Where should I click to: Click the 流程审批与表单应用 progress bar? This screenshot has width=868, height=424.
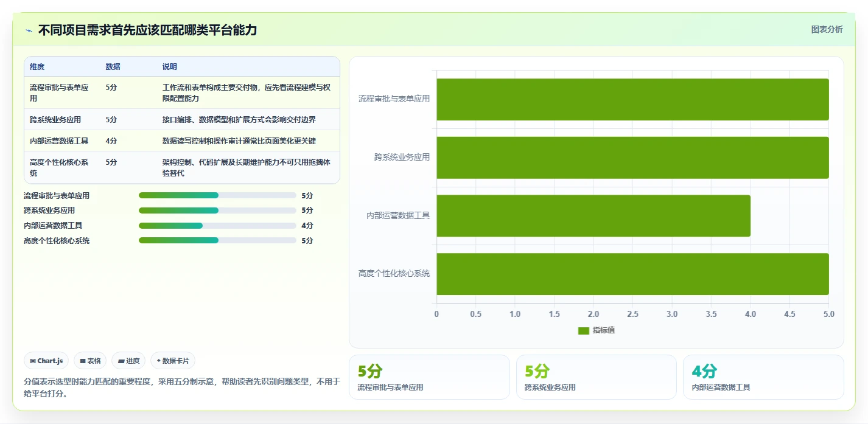point(217,195)
